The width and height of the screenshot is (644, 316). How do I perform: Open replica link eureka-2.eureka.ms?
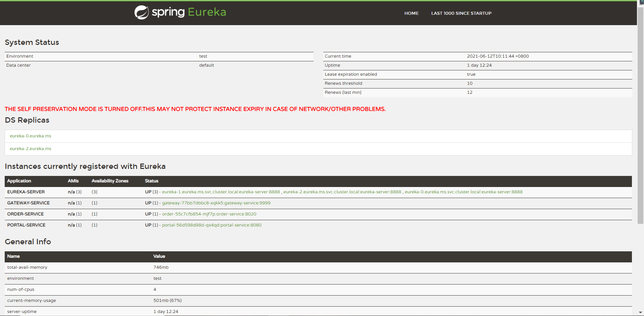click(x=31, y=149)
